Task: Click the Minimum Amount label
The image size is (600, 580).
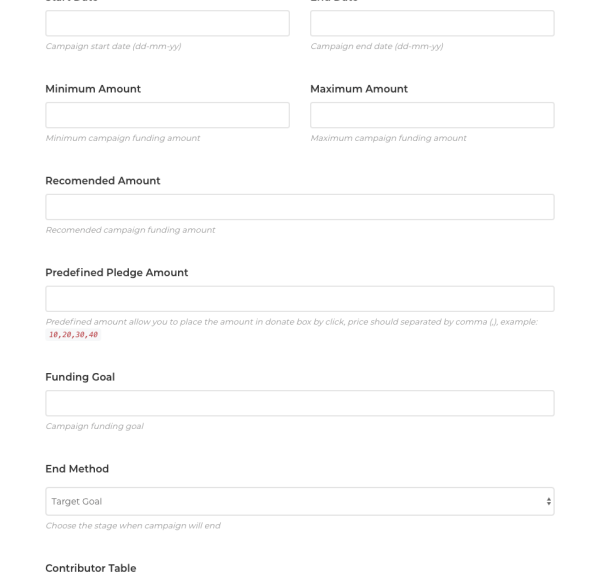Action: point(93,89)
